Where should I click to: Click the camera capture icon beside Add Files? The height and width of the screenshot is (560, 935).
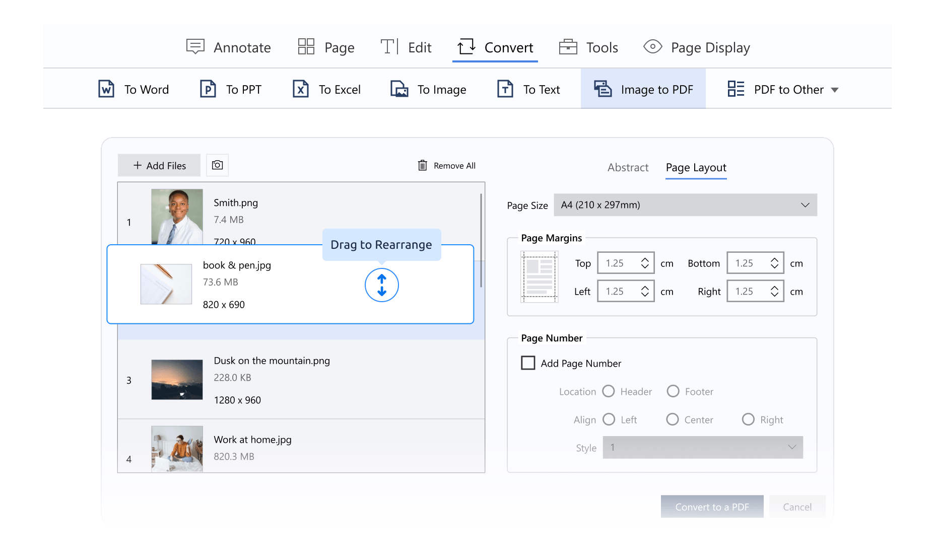tap(217, 165)
